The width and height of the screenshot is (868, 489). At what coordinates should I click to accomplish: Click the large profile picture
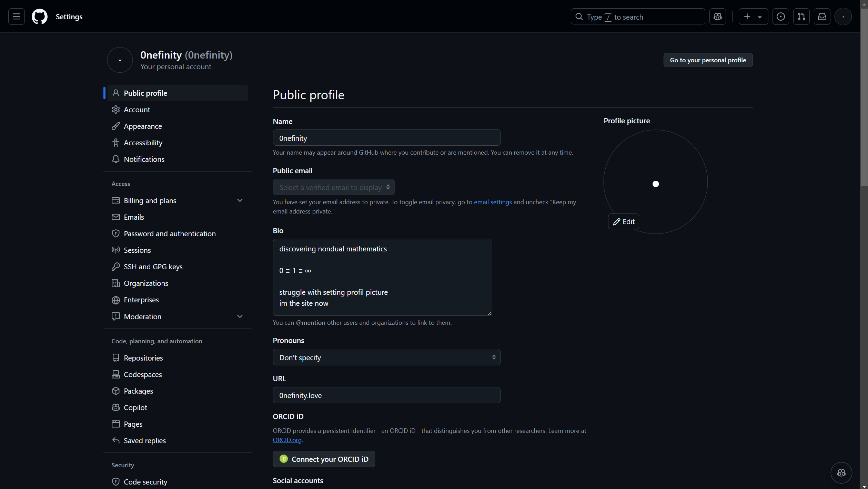[655, 182]
